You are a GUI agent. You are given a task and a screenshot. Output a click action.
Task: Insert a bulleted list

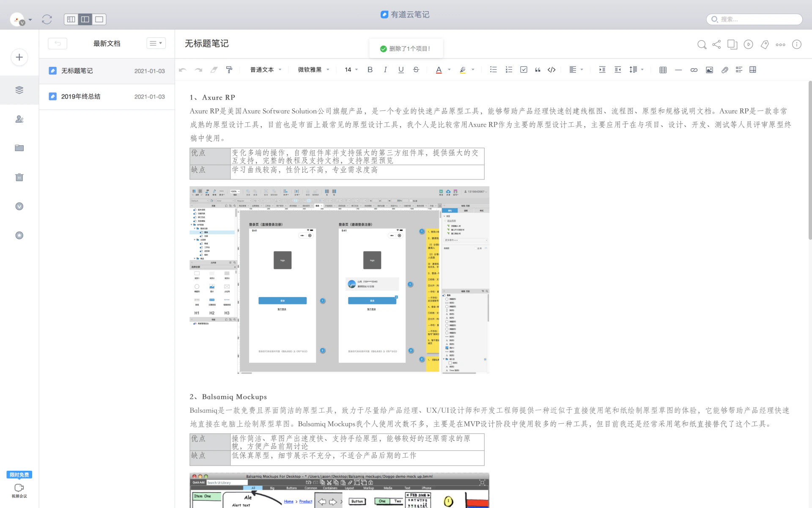tap(493, 70)
